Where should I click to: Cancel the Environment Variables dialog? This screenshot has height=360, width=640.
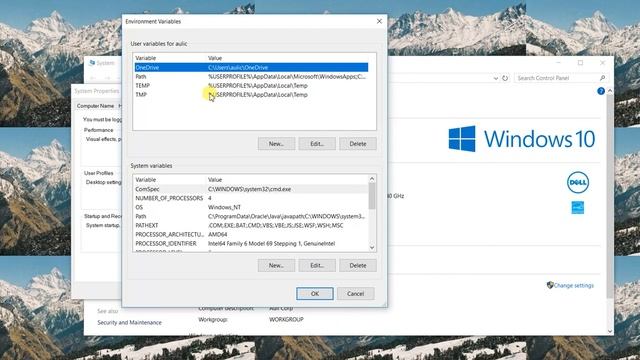[x=356, y=293]
